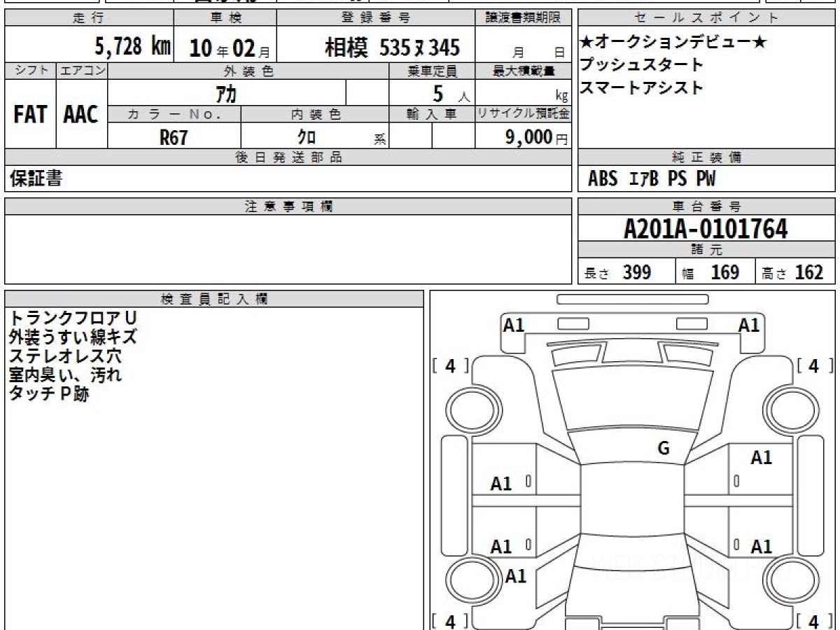Select the A1 mark beside the lower-left wheel

(x=516, y=576)
